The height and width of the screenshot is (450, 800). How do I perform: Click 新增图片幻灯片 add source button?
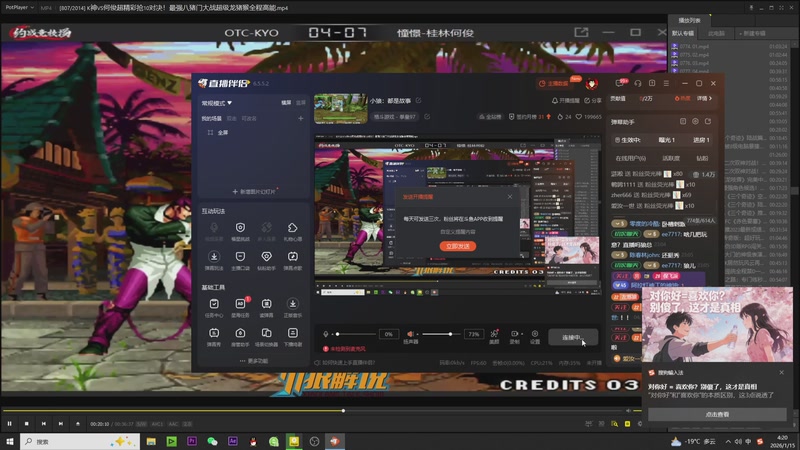tap(254, 191)
